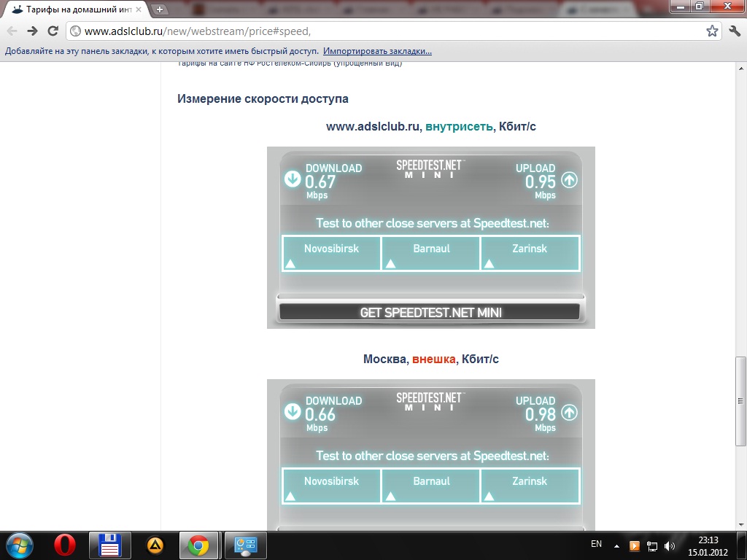
Task: Click the 0.66 download speed value
Action: coord(320,414)
